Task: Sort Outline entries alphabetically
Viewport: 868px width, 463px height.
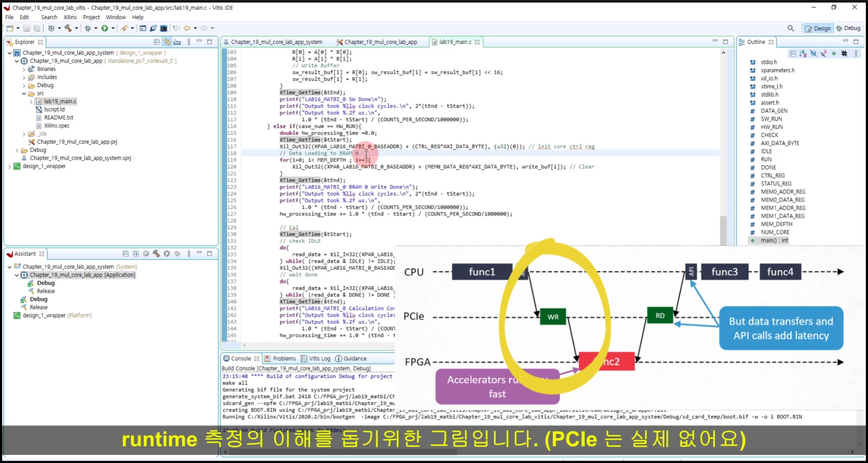Action: tap(803, 53)
